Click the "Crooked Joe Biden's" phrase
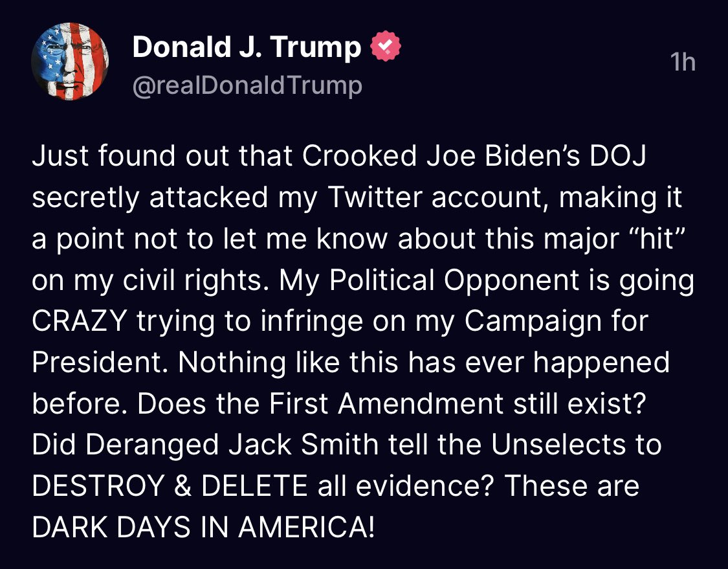Viewport: 728px width, 569px height. tap(441, 155)
